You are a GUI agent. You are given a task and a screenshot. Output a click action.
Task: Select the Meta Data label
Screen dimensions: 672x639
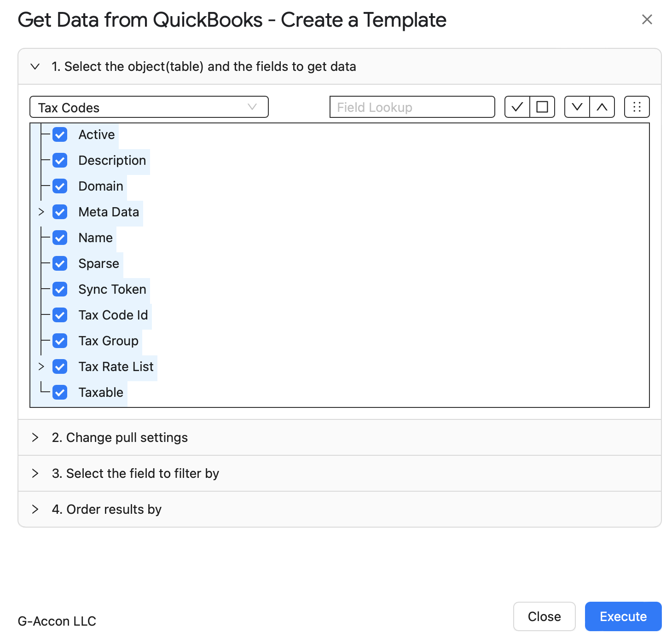coord(109,212)
